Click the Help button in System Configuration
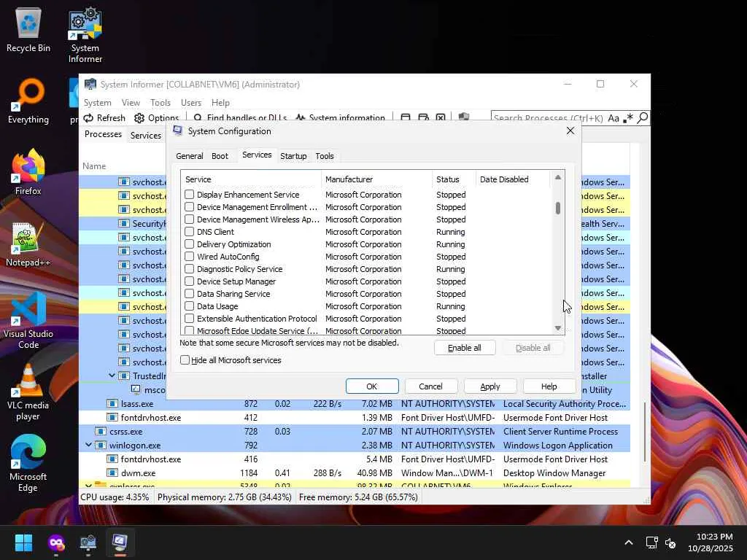Image resolution: width=747 pixels, height=560 pixels. pyautogui.click(x=549, y=386)
